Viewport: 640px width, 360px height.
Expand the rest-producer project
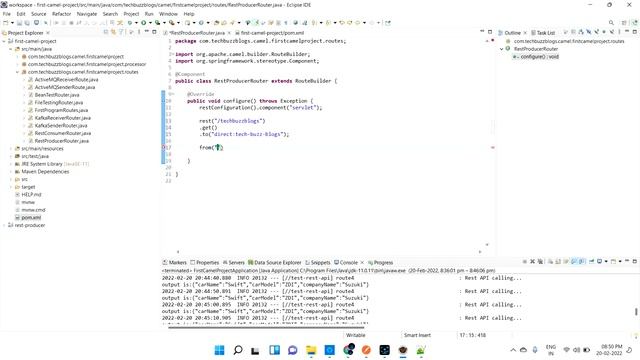click(x=4, y=225)
